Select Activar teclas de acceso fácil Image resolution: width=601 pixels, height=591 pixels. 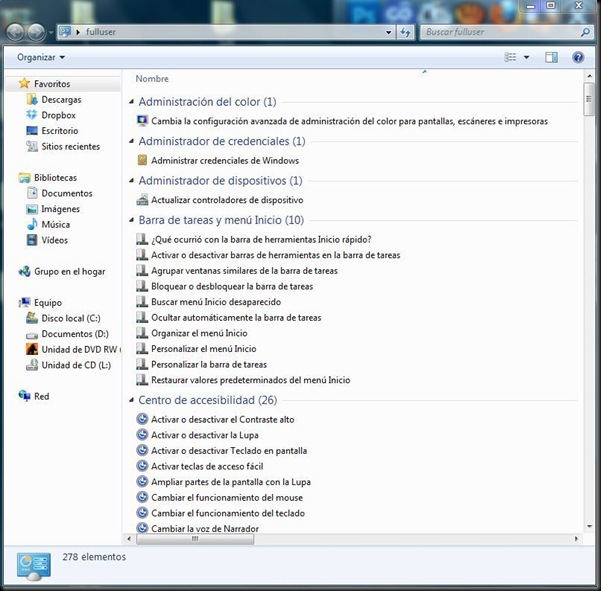[x=207, y=466]
